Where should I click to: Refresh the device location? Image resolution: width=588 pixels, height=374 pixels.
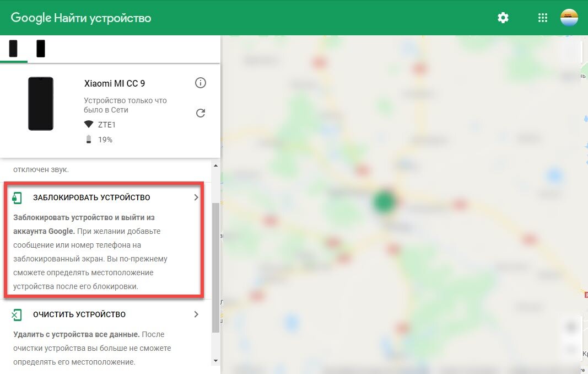[201, 113]
